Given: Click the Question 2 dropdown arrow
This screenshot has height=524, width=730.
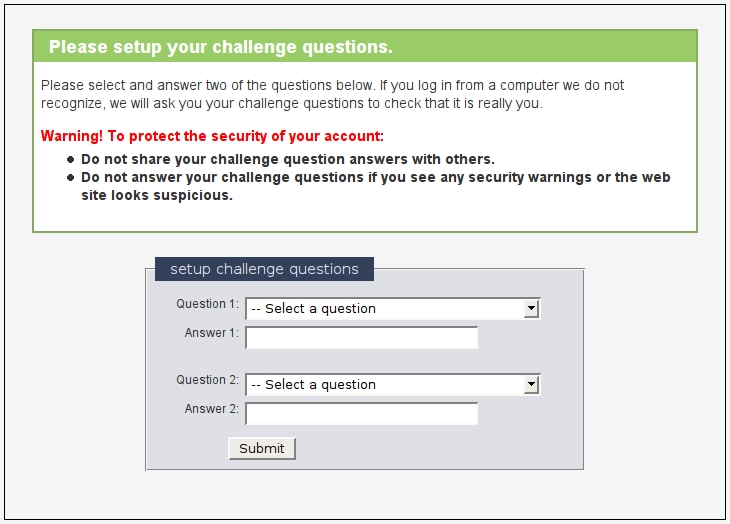Looking at the screenshot, I should (x=532, y=384).
